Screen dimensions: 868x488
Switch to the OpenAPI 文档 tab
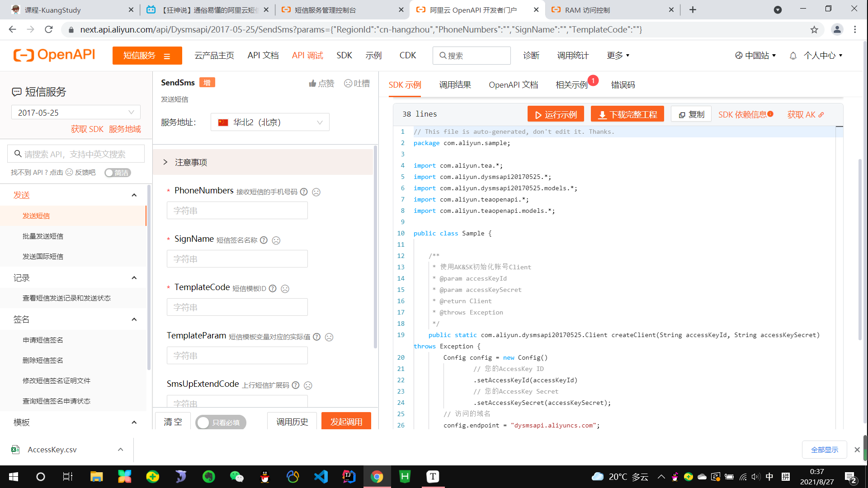(513, 85)
